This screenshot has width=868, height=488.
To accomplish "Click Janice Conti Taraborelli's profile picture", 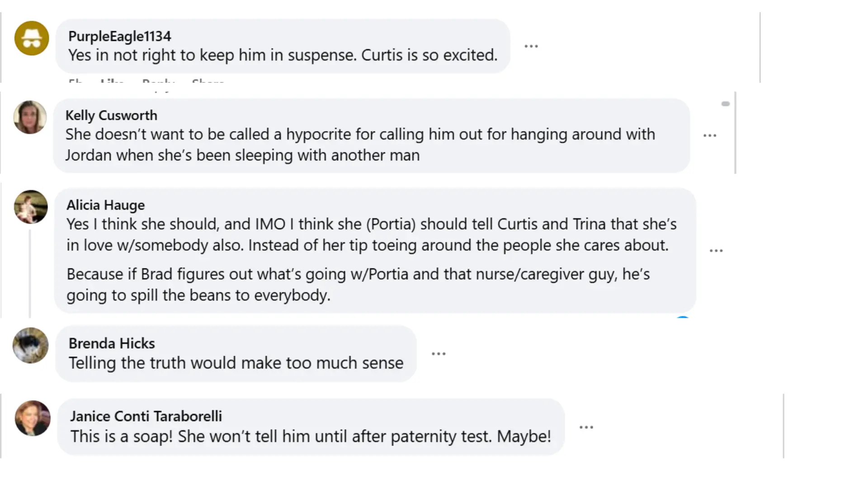I will (32, 418).
